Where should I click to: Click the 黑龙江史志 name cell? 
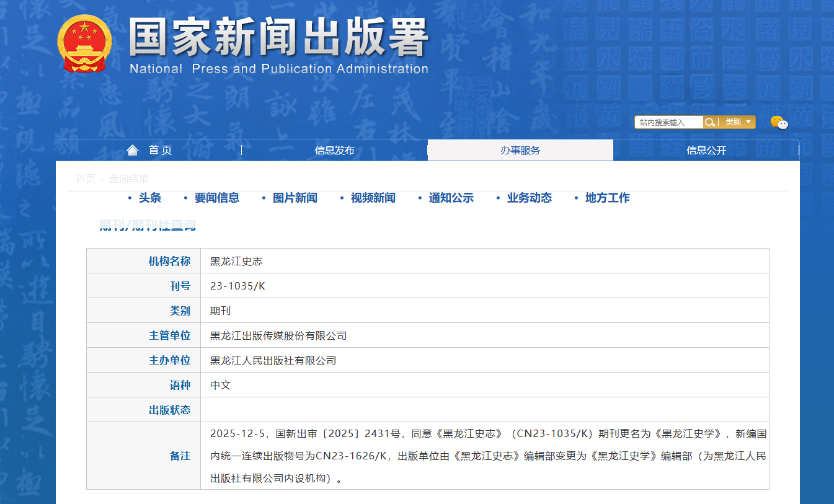pos(236,261)
